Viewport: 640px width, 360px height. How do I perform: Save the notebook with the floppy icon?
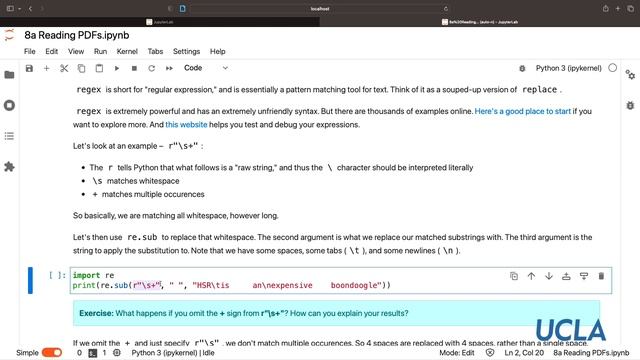(x=29, y=68)
